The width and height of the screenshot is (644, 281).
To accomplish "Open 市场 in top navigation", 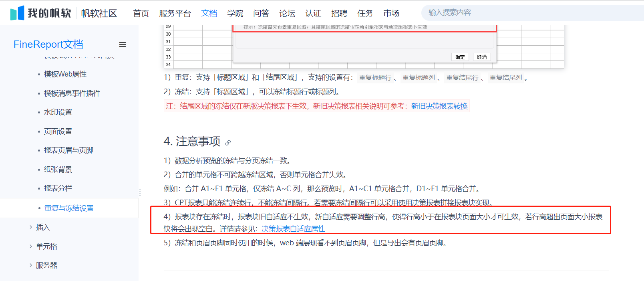I will [x=391, y=13].
